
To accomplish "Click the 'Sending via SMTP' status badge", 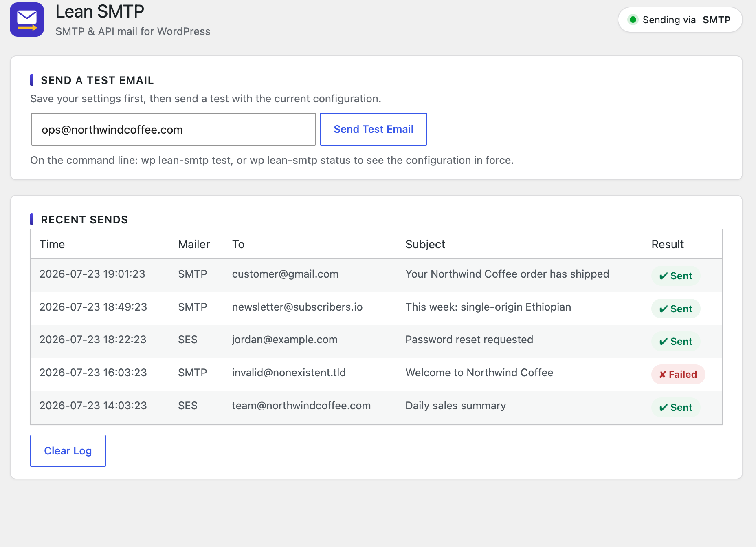I will pos(680,20).
